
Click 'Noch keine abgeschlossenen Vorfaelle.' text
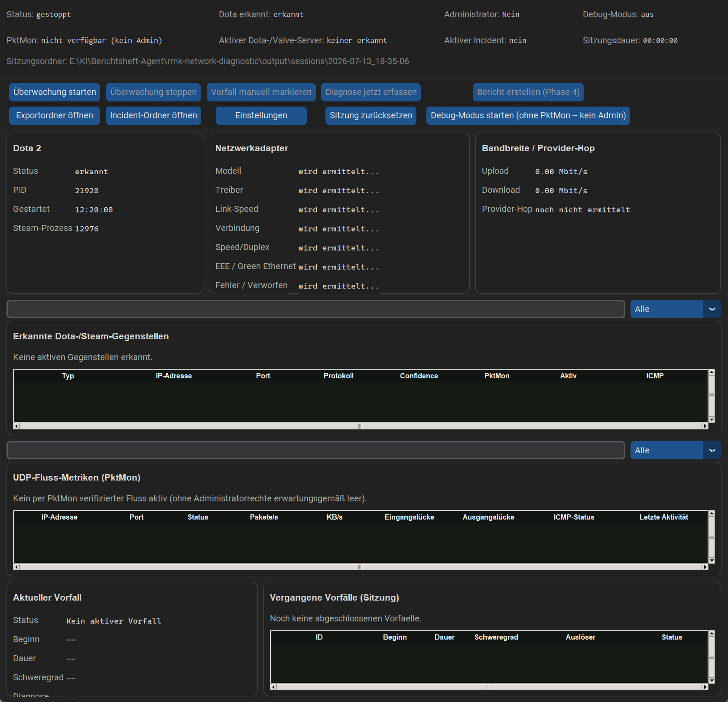(x=346, y=618)
